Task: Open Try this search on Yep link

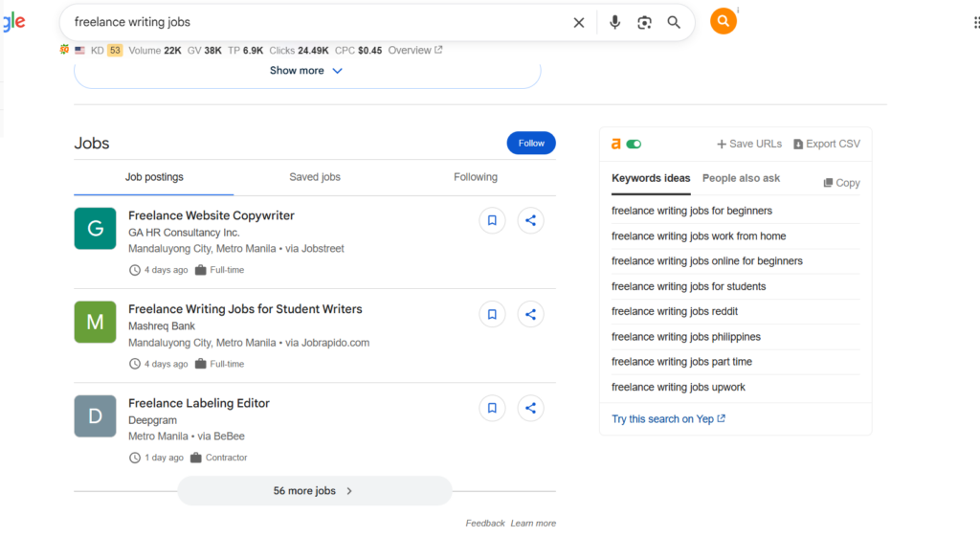Action: pyautogui.click(x=668, y=419)
